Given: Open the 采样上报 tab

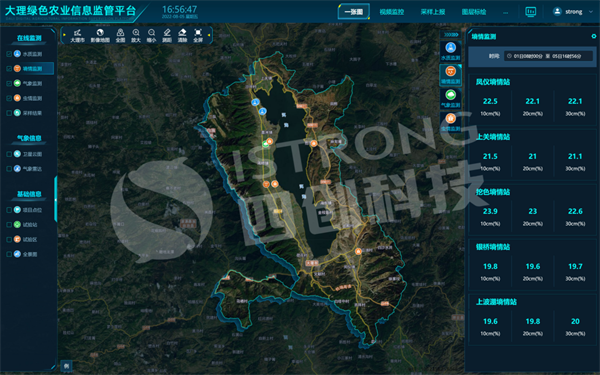Looking at the screenshot, I should tap(433, 12).
